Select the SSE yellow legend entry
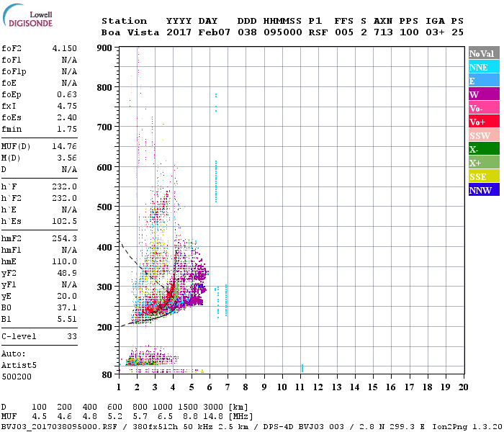 (x=482, y=176)
